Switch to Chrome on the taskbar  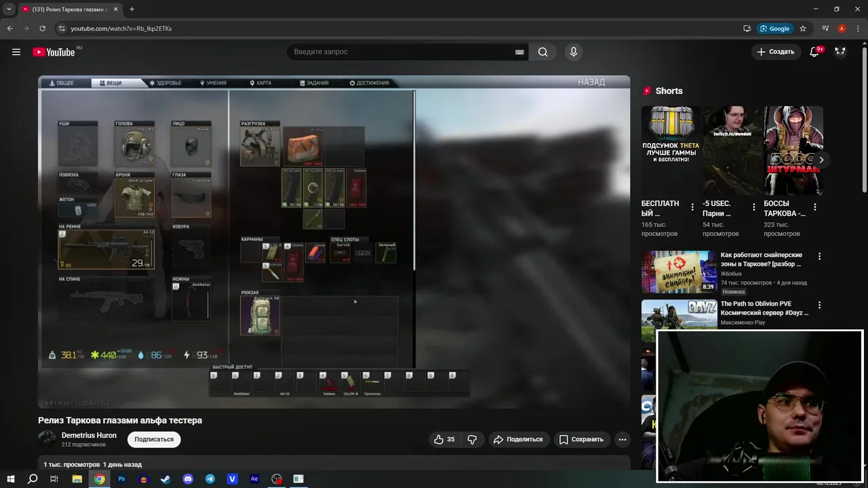(100, 479)
